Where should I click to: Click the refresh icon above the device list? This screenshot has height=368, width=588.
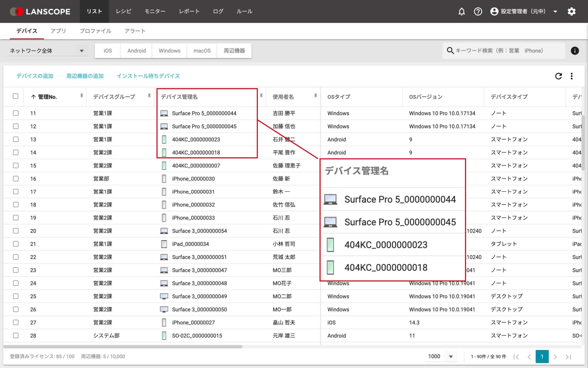(x=558, y=76)
